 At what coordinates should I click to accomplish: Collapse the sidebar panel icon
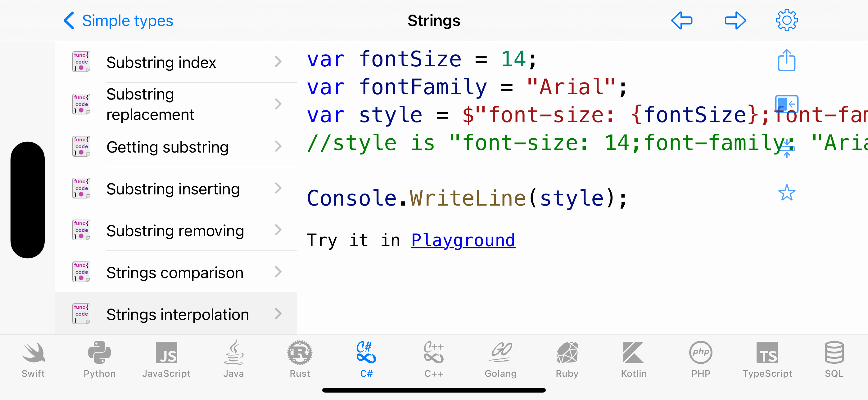coord(786,104)
